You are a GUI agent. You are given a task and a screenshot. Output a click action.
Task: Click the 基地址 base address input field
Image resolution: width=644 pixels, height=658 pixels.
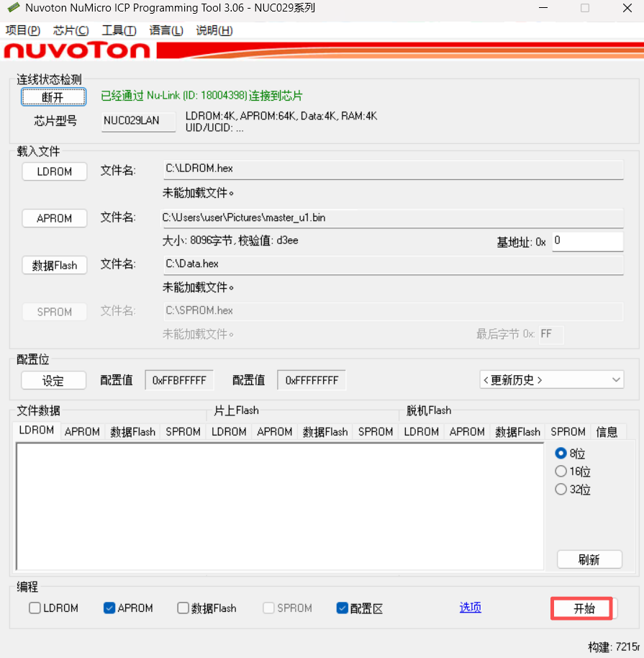point(586,241)
